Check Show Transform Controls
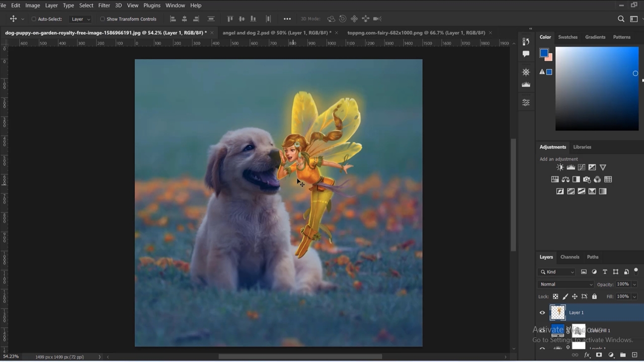Image resolution: width=644 pixels, height=362 pixels. [102, 19]
